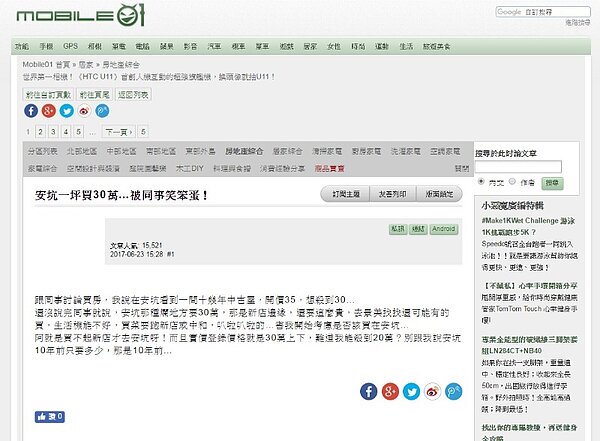Open the 旅遊美食 navigation menu
600x441 pixels.
coord(436,46)
